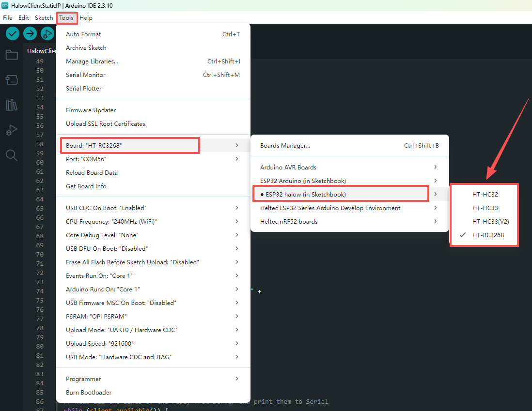
Task: Open Heltec nRF52 boards submenu
Action: coord(350,221)
